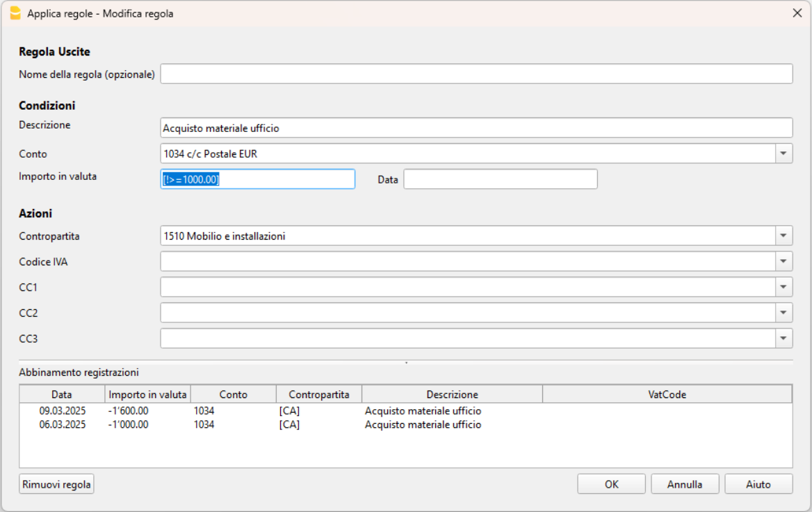Image resolution: width=812 pixels, height=512 pixels.
Task: Open the CC2 dropdown arrow
Action: click(784, 313)
